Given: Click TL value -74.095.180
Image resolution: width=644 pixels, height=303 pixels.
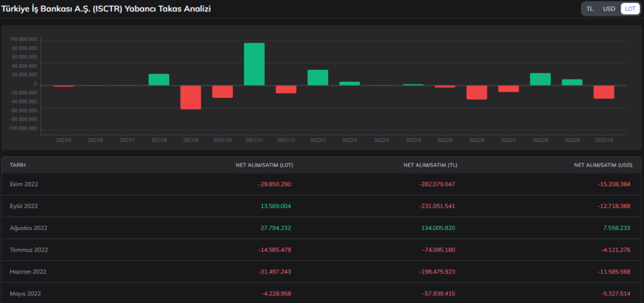Looking at the screenshot, I should point(438,250).
